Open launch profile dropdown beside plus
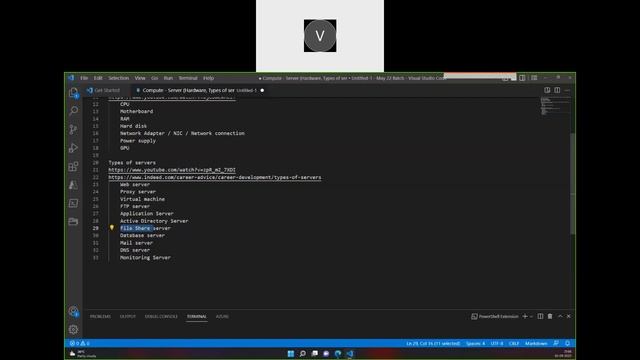640x360 pixels. point(531,316)
